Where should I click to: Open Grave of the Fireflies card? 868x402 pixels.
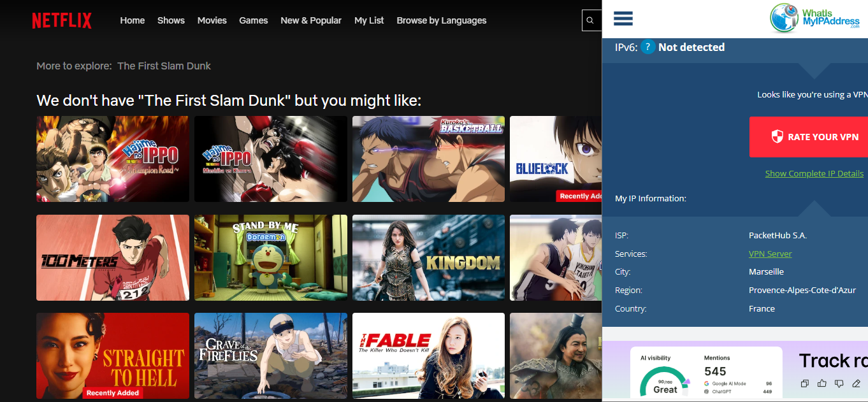pos(271,355)
